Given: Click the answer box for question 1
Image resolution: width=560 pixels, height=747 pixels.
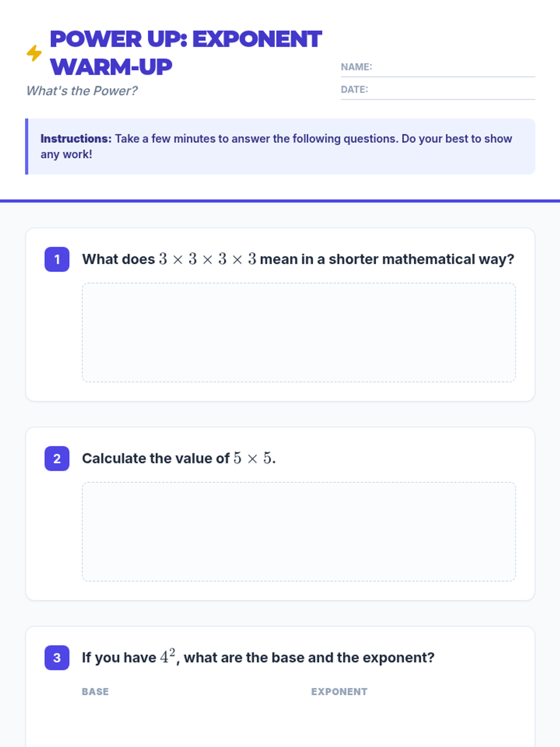Looking at the screenshot, I should click(299, 332).
